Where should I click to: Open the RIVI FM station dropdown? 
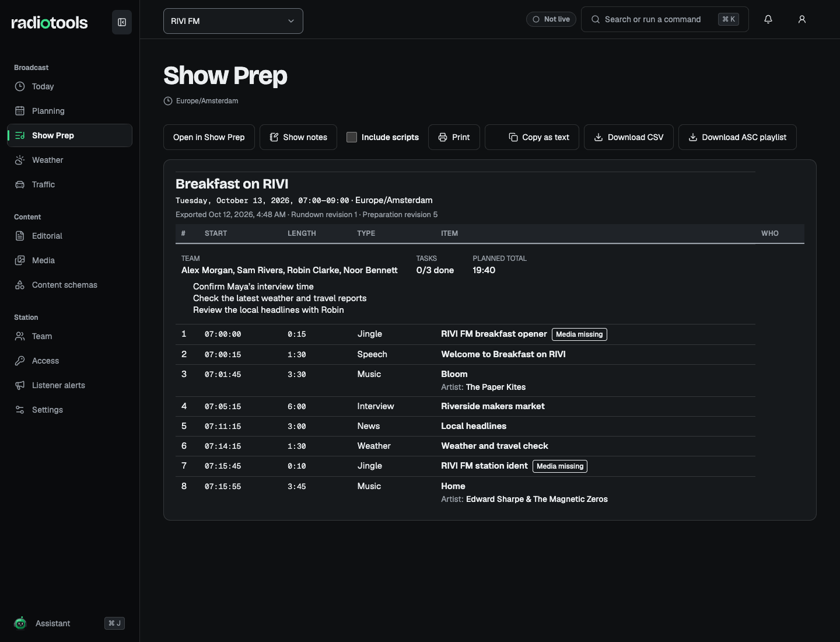[x=233, y=21]
